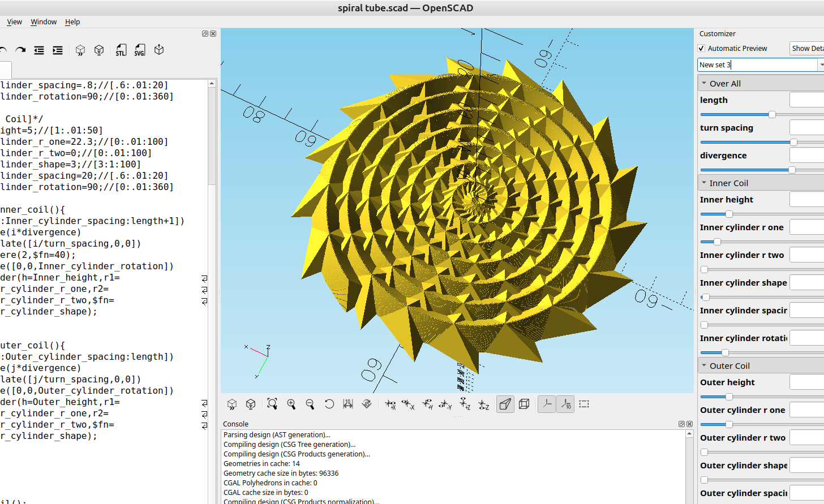This screenshot has width=824, height=504.
Task: Switch viewport to the +X view direction
Action: click(390, 404)
